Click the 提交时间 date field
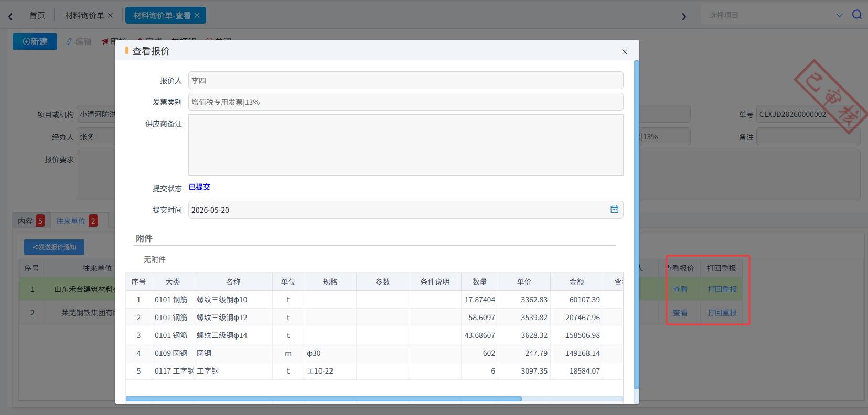Screen dimensions: 868x415 405,210
